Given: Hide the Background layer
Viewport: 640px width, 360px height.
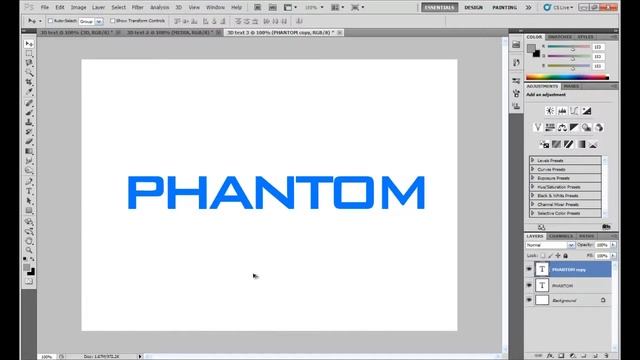Looking at the screenshot, I should [x=529, y=300].
